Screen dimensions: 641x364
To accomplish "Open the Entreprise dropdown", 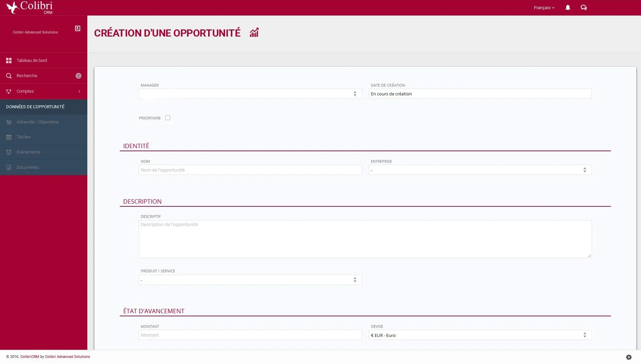I will point(480,170).
